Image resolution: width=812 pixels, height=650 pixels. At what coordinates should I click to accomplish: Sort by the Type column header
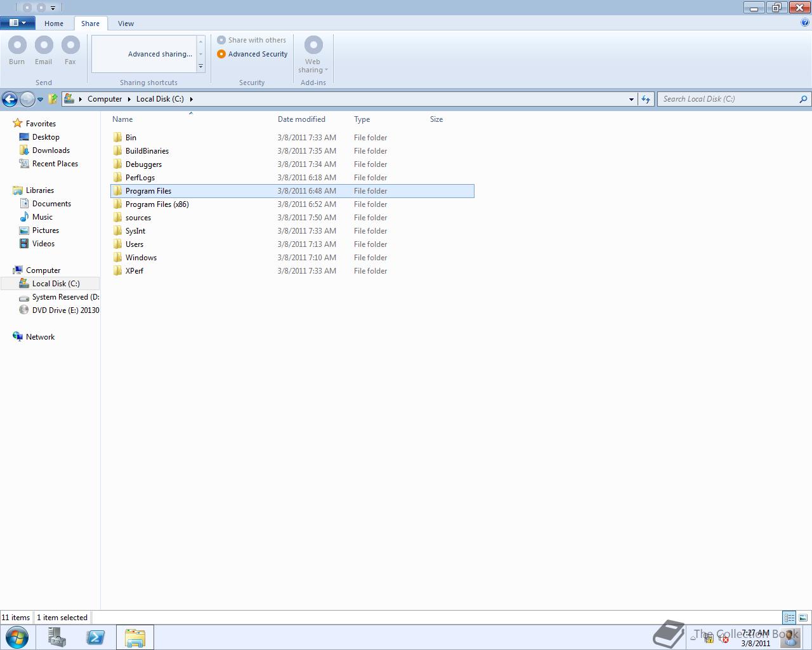point(362,119)
